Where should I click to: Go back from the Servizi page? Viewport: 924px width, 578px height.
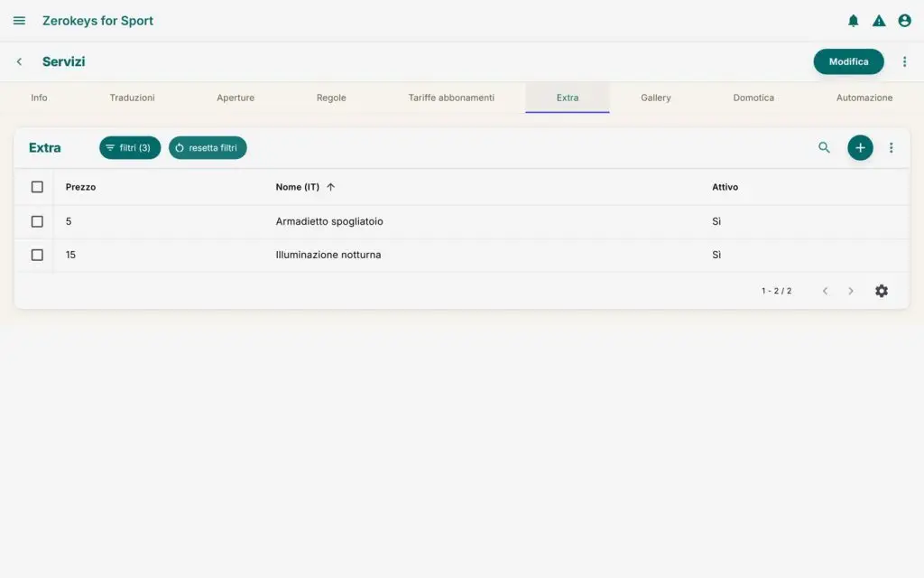(x=20, y=61)
